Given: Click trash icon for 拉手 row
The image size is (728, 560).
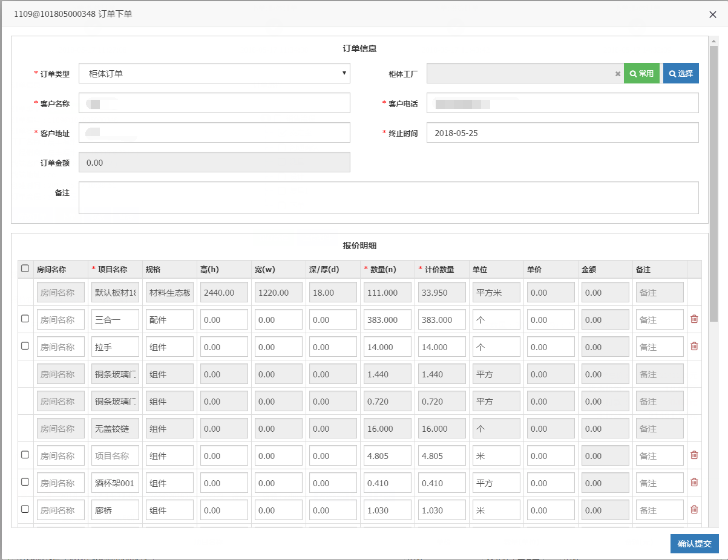Looking at the screenshot, I should 694,347.
